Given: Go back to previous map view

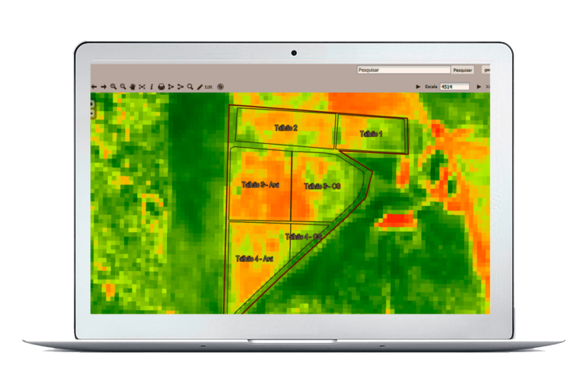Looking at the screenshot, I should coord(94,87).
